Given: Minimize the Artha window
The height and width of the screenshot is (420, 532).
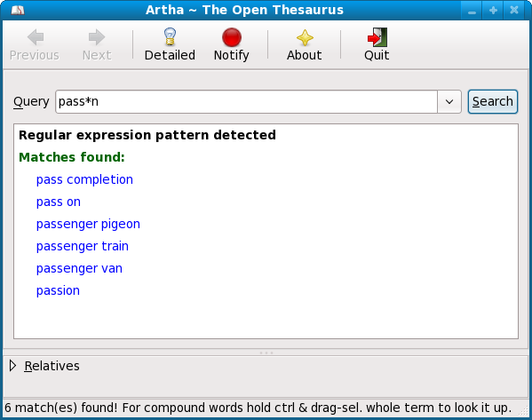Looking at the screenshot, I should point(472,10).
